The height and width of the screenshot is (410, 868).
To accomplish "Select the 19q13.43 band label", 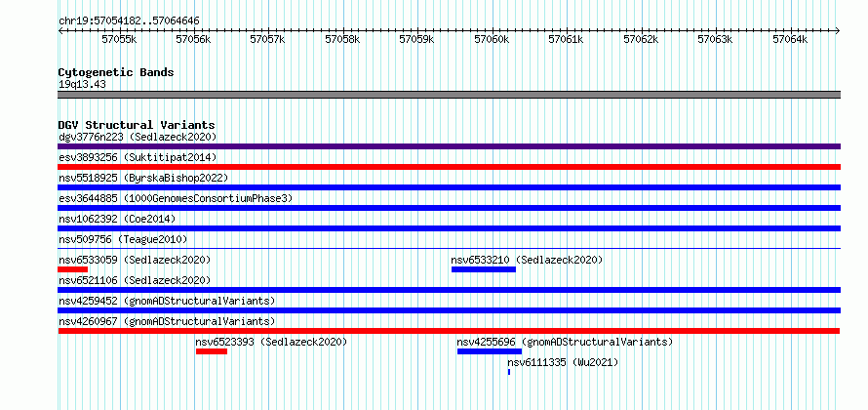I will click(83, 85).
